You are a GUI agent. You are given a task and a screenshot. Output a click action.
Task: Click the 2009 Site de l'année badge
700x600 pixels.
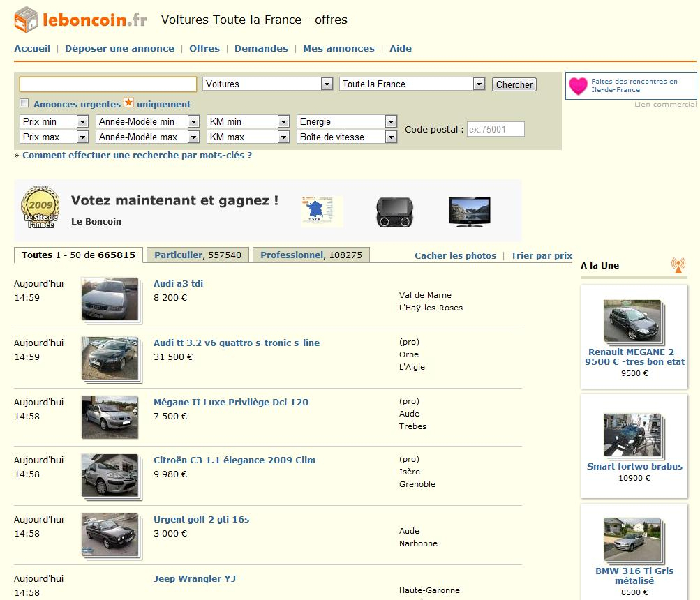40,207
